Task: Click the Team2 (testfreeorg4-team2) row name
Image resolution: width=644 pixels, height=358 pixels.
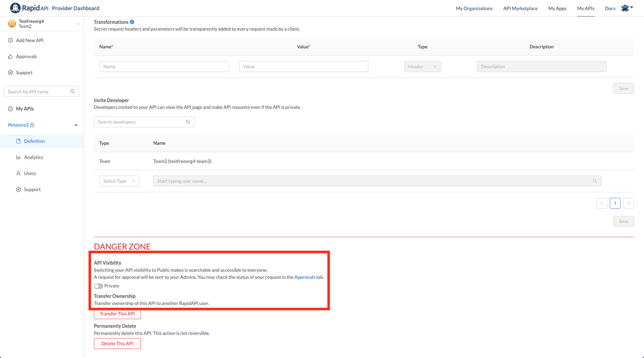Action: (182, 161)
